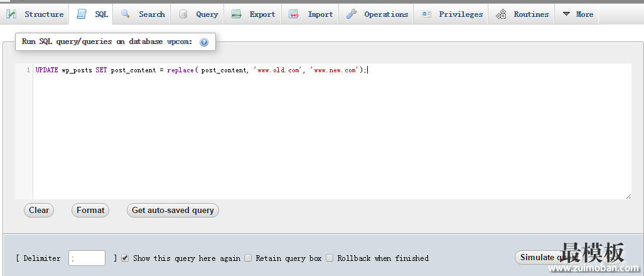
Task: Click 'www.old.com' string in query
Action: (x=277, y=70)
